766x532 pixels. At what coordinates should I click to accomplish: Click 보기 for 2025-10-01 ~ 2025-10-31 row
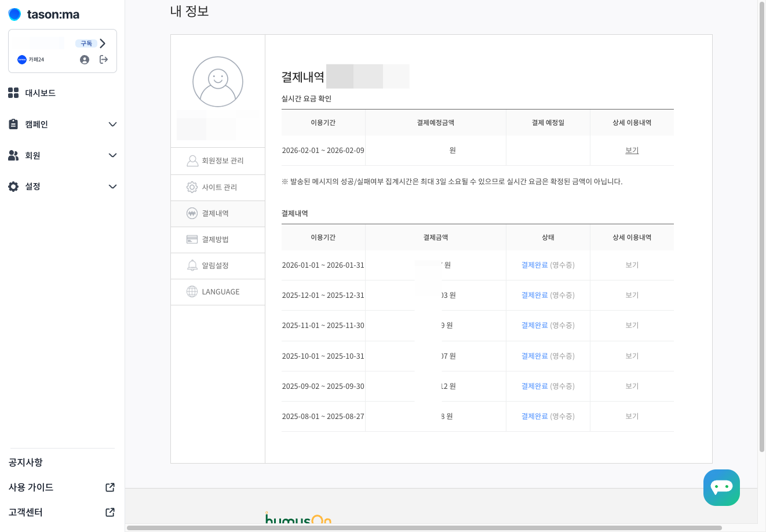(632, 356)
